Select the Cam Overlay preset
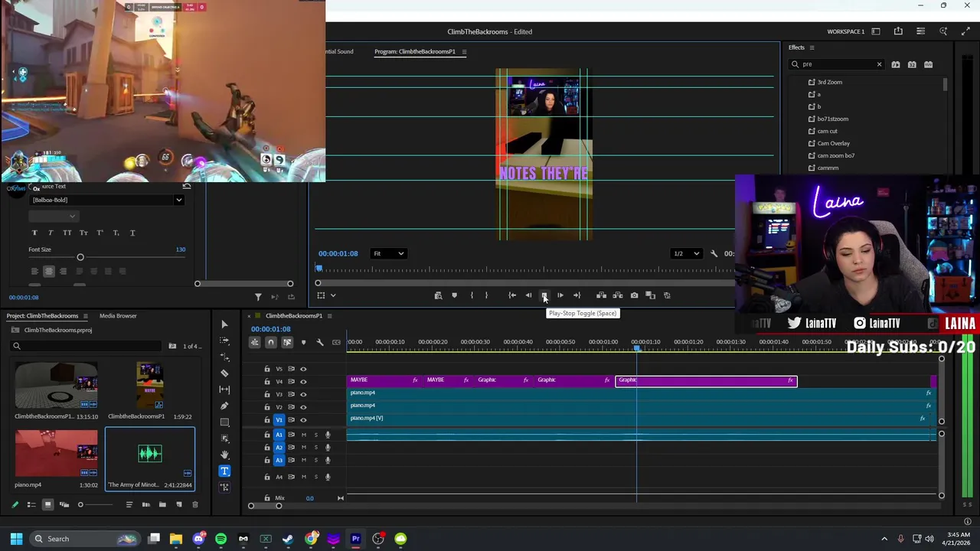This screenshot has height=551, width=980. pyautogui.click(x=833, y=143)
